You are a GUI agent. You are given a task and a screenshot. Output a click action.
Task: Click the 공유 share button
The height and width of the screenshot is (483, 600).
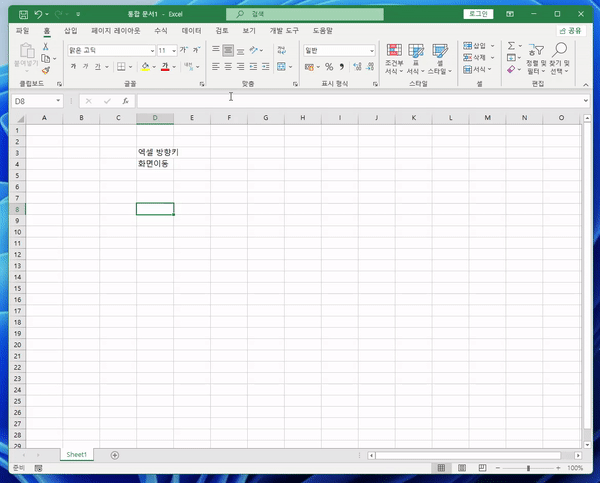coord(571,31)
